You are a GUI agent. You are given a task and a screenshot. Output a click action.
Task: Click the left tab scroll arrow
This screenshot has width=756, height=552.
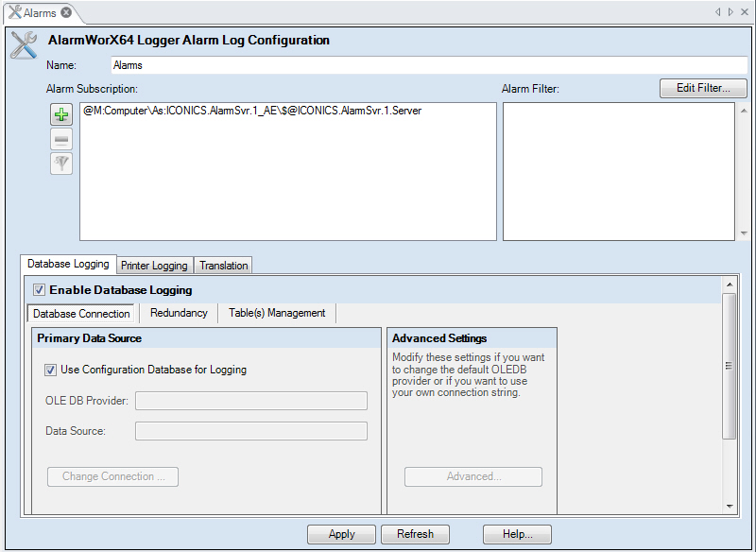(718, 12)
